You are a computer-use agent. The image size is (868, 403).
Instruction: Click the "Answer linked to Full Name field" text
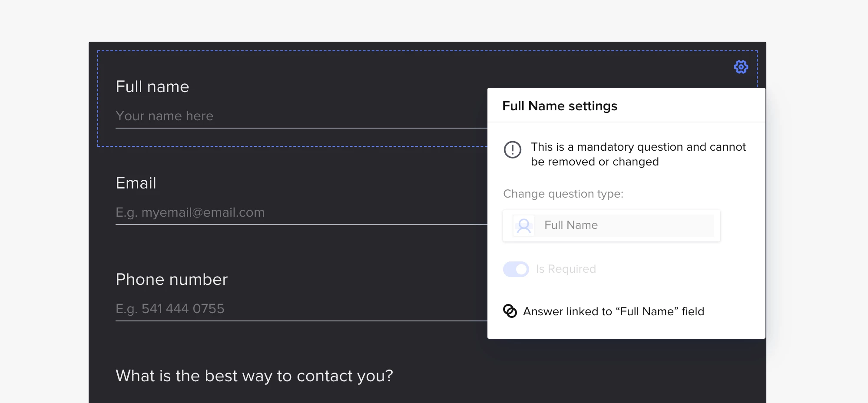[613, 311]
